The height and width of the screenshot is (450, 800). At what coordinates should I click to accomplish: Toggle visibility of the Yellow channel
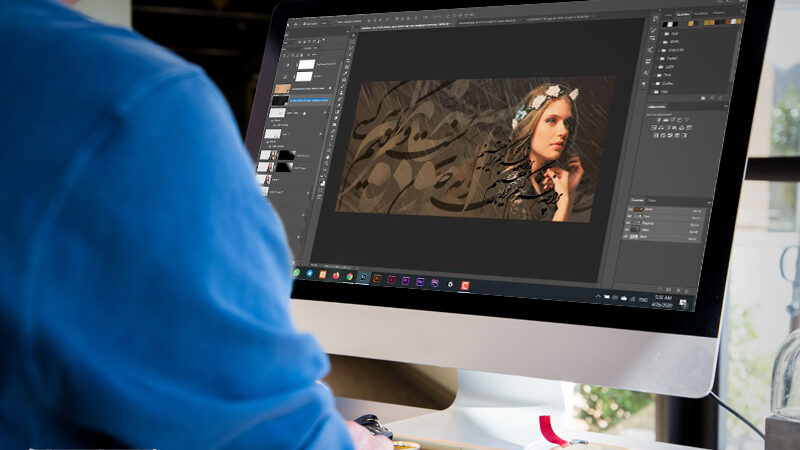[627, 230]
